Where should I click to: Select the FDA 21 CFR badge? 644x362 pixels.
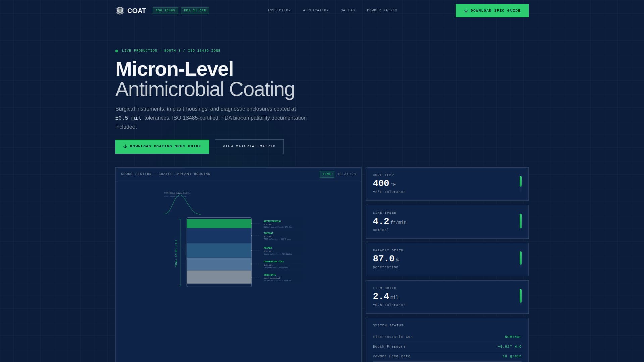tap(195, 10)
